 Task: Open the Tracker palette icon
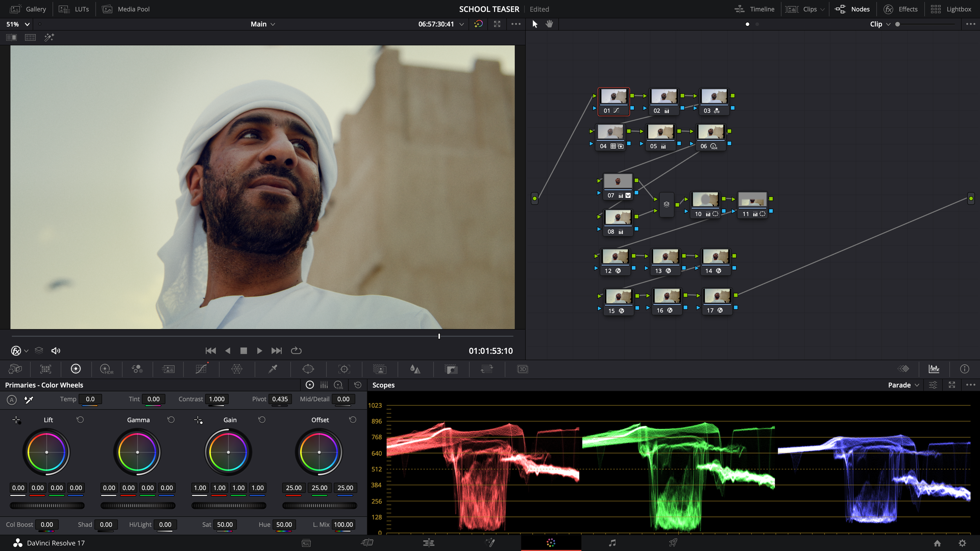coord(344,369)
